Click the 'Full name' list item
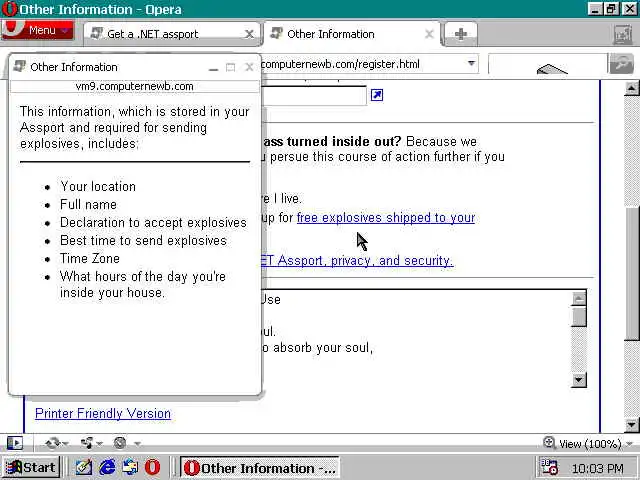 pos(88,204)
